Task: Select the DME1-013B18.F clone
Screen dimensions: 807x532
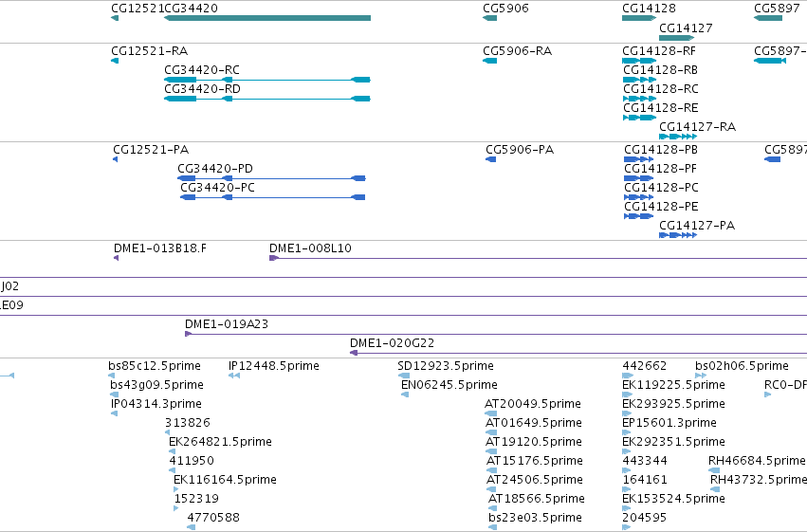Action: click(117, 258)
